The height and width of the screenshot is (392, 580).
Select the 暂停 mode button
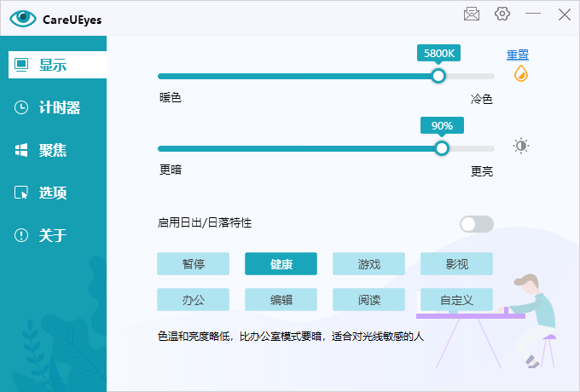click(x=193, y=264)
